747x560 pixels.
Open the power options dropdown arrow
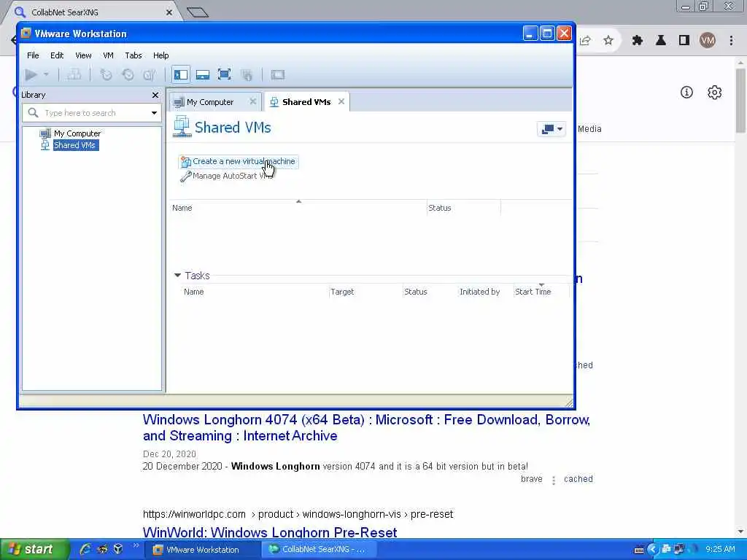click(46, 75)
